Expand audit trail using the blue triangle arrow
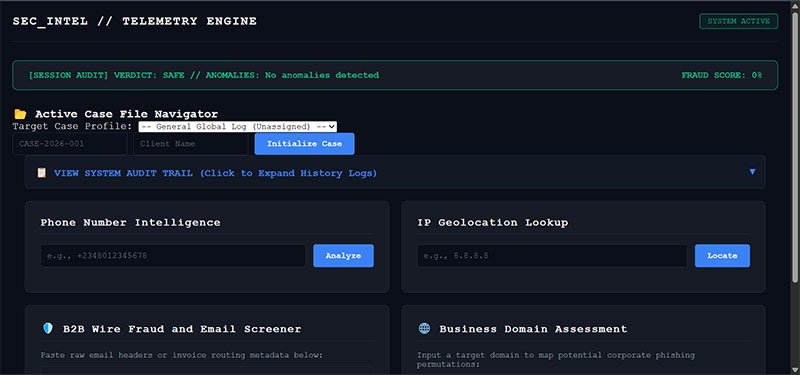This screenshot has height=375, width=800. click(752, 172)
